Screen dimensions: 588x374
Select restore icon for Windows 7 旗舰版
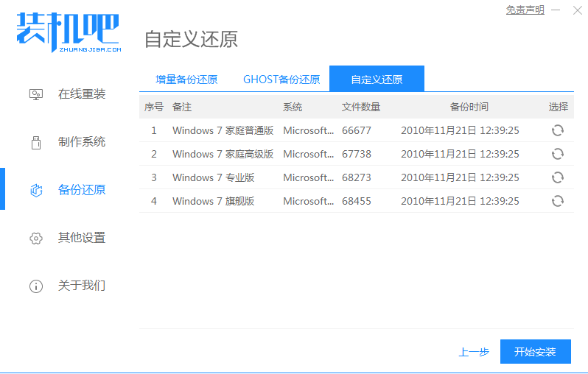558,201
